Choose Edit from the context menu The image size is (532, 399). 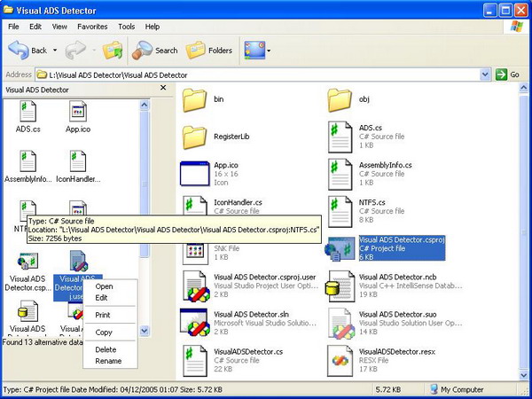coord(101,298)
